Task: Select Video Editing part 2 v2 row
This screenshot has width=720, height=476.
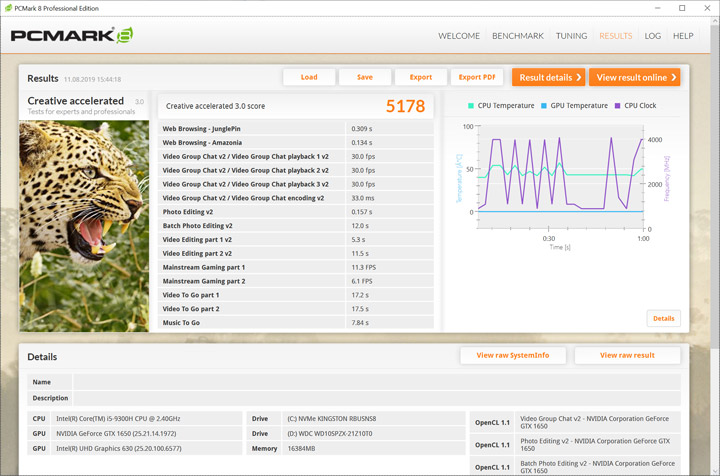Action: point(296,253)
